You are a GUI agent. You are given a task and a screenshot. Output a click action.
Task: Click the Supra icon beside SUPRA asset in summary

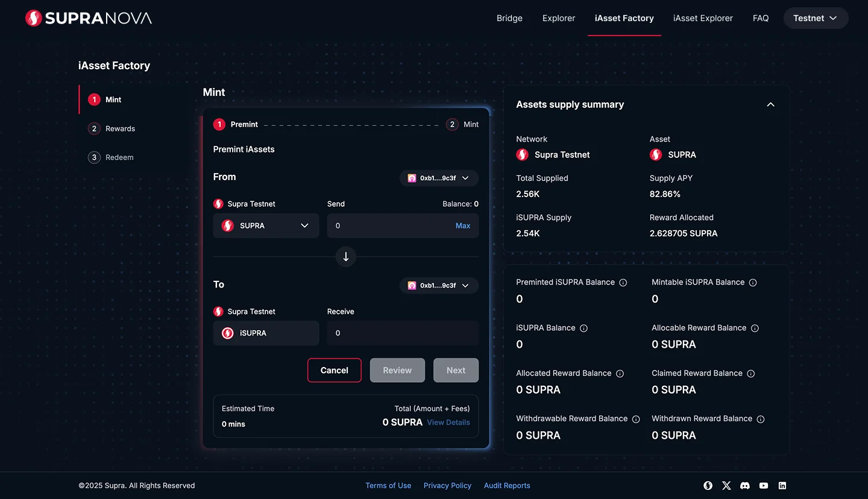[x=656, y=155]
